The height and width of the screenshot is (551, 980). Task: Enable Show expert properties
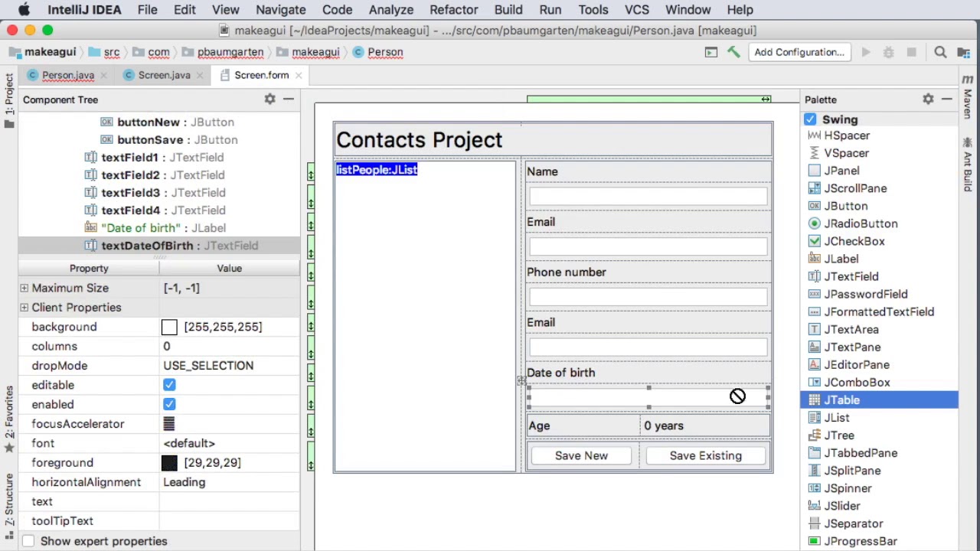(28, 541)
